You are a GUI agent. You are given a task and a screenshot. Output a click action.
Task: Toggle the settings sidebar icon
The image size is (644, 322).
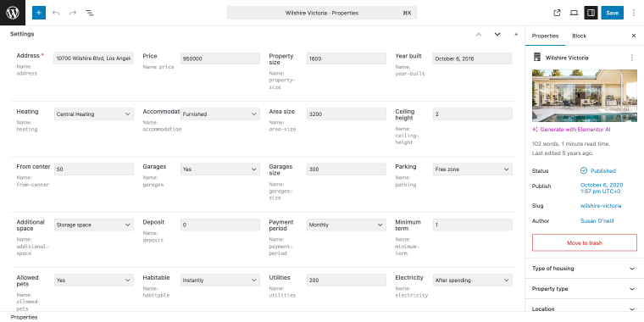591,13
